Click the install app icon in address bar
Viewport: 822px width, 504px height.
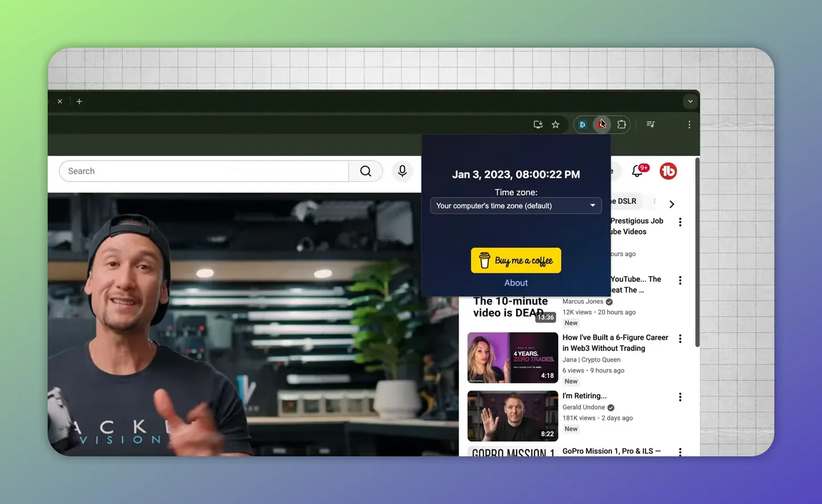pos(538,124)
